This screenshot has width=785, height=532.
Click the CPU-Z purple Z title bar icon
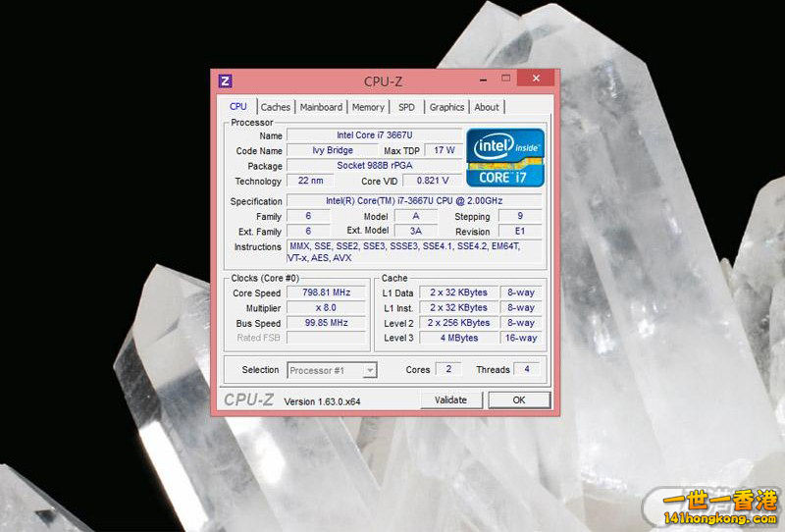coord(225,80)
